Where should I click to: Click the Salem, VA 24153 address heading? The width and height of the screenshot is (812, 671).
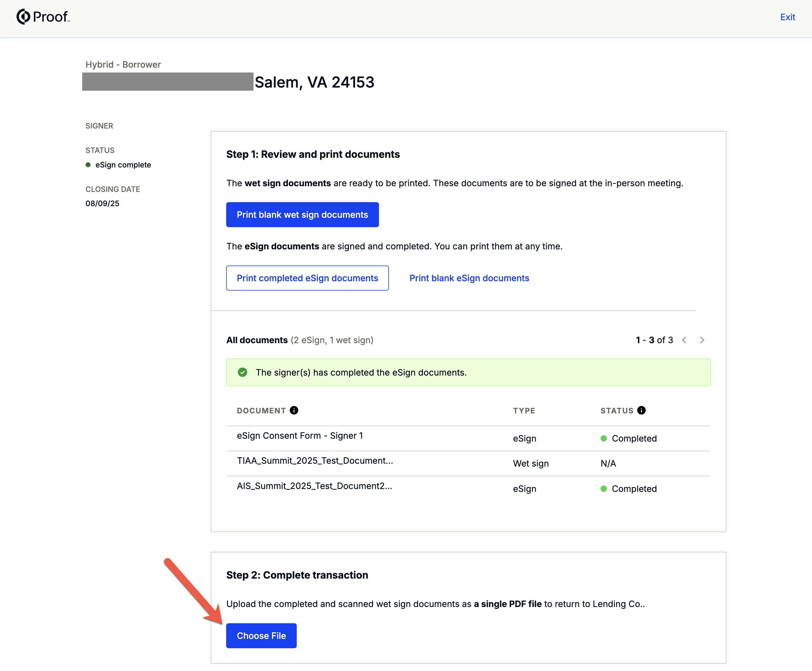pos(314,82)
